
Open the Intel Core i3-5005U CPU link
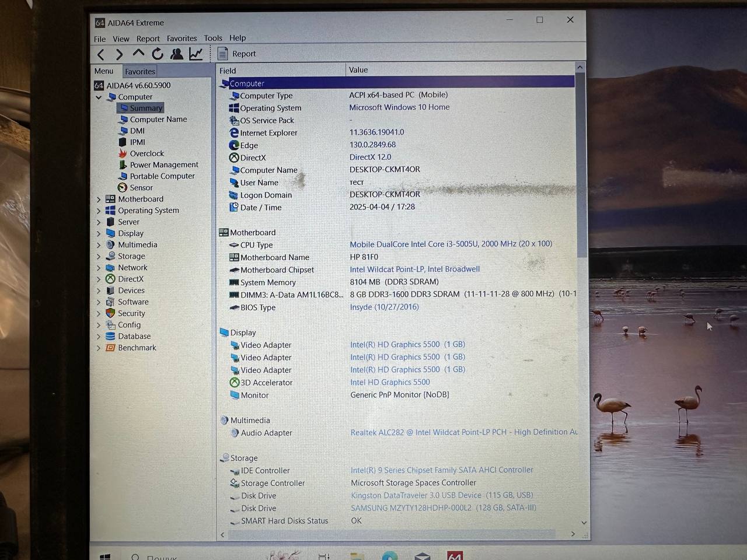point(451,244)
